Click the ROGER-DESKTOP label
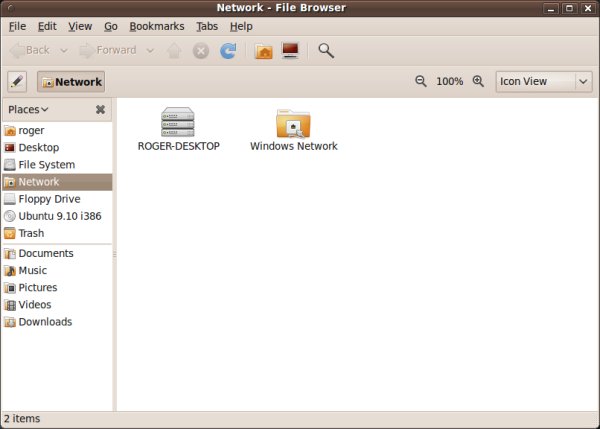Viewport: 600px width, 429px height. click(179, 146)
